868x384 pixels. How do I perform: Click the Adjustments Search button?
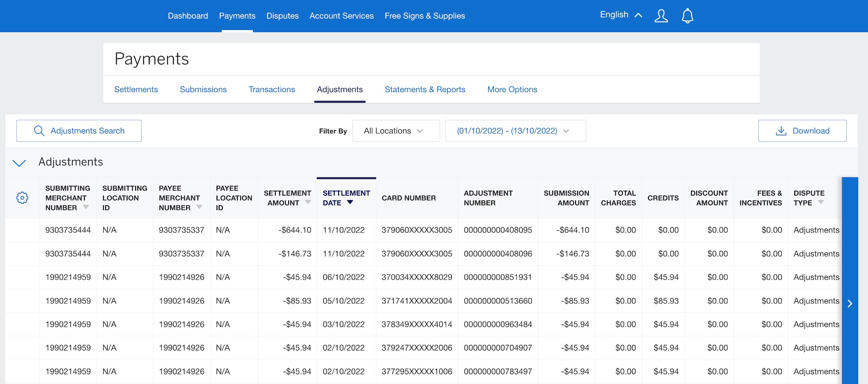tap(79, 131)
